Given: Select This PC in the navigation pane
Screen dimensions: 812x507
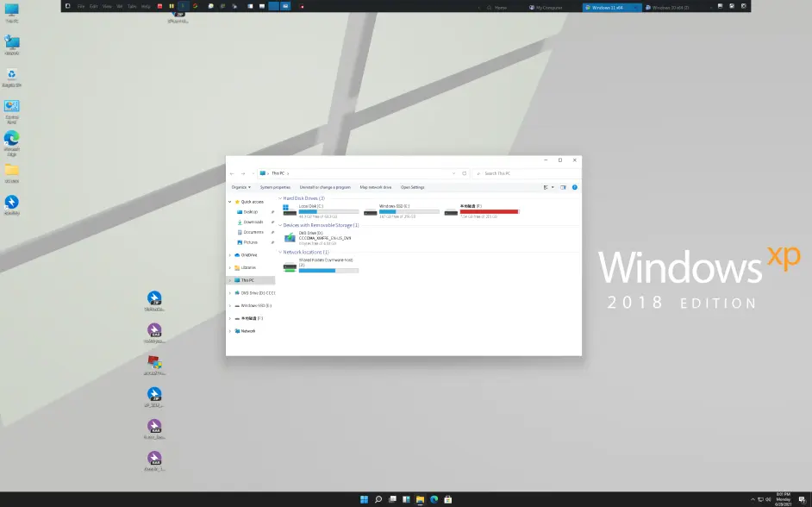Looking at the screenshot, I should click(252, 280).
